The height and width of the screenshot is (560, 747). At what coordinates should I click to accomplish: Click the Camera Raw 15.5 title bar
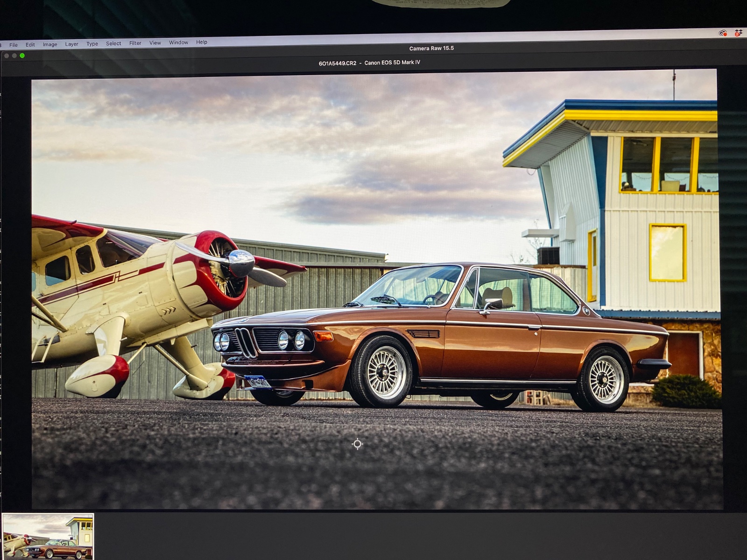click(x=431, y=48)
